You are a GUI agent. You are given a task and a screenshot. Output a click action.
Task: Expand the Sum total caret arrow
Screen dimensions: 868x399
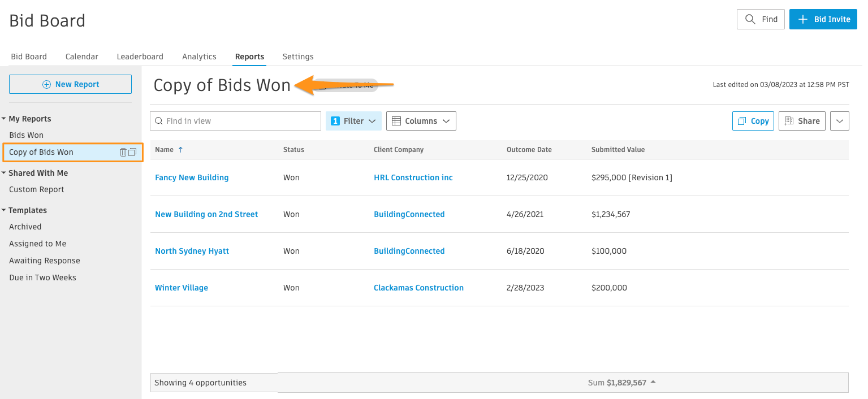tap(653, 382)
